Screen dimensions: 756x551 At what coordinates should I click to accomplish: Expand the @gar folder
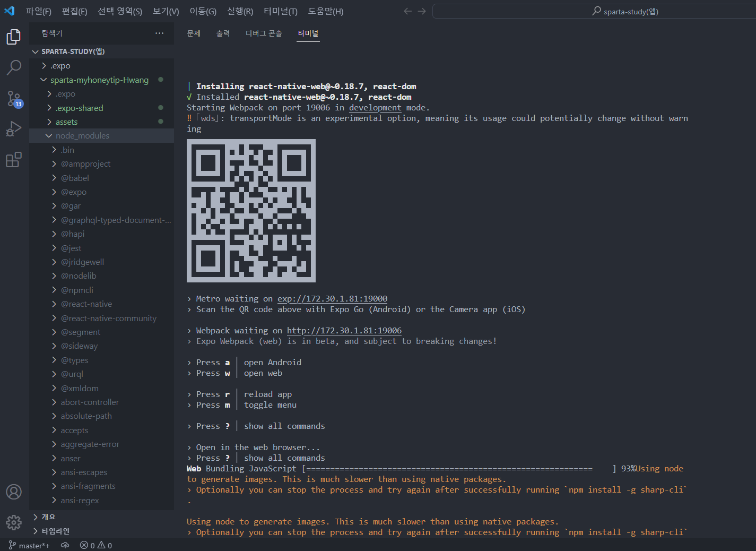[x=101, y=206]
